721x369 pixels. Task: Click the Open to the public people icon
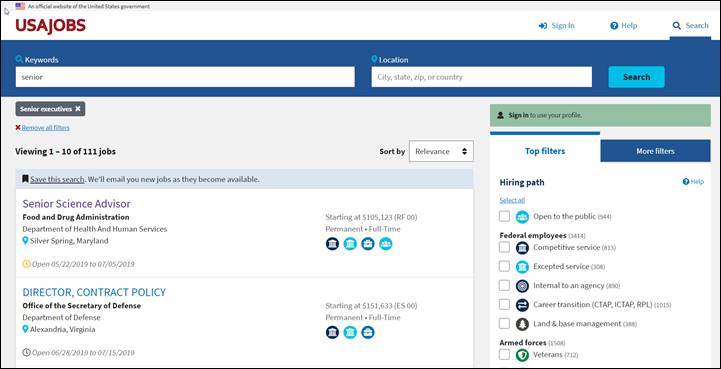click(x=522, y=217)
